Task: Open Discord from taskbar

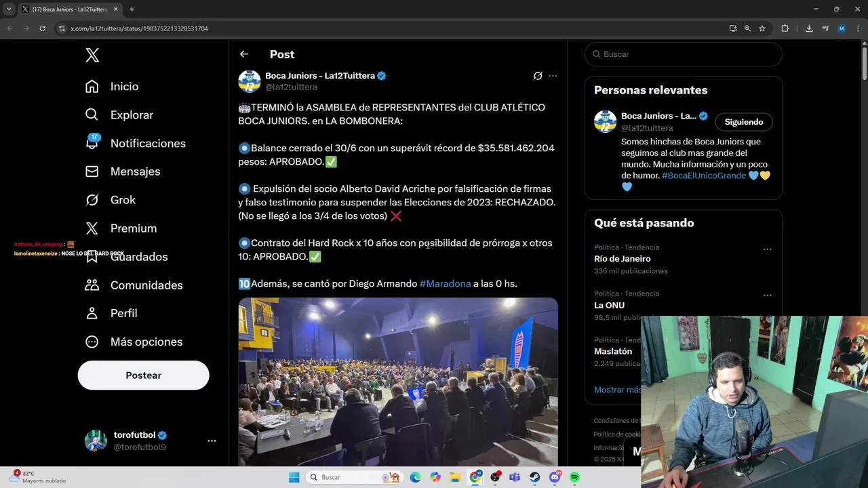Action: tap(555, 477)
